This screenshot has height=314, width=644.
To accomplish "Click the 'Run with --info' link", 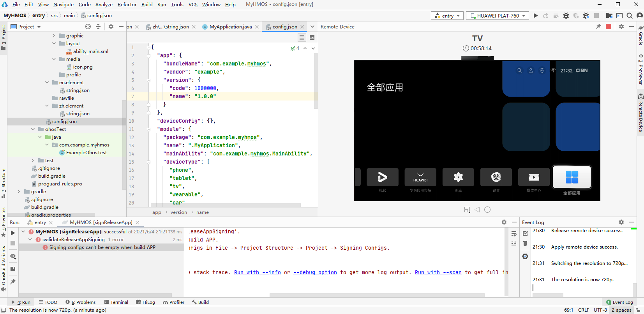I will (257, 272).
